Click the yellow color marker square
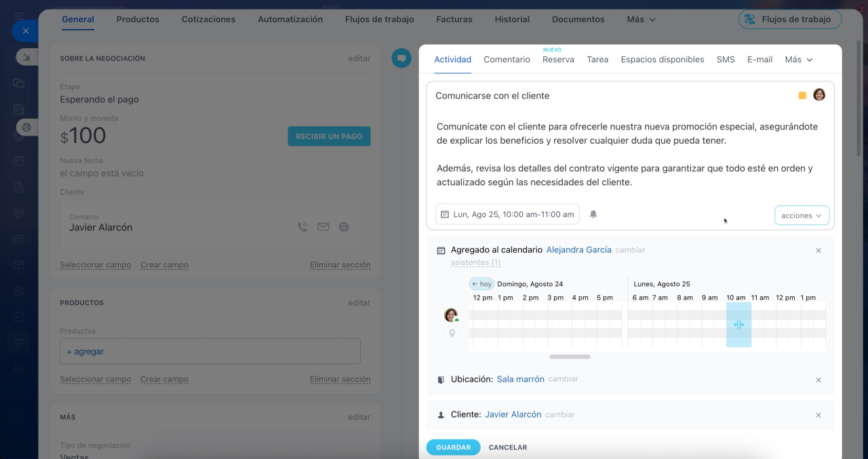 click(x=802, y=96)
